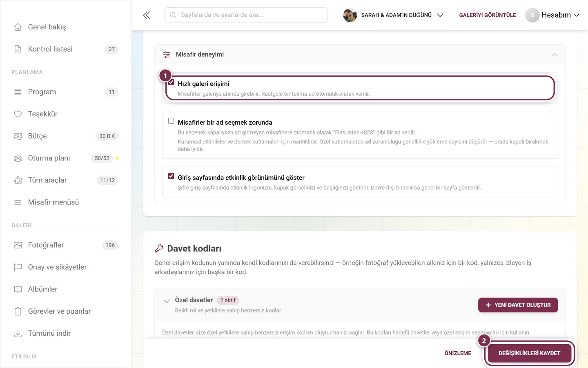588x368 pixels.
Task: Collapse the Özel davetler chevron
Action: coord(167,301)
